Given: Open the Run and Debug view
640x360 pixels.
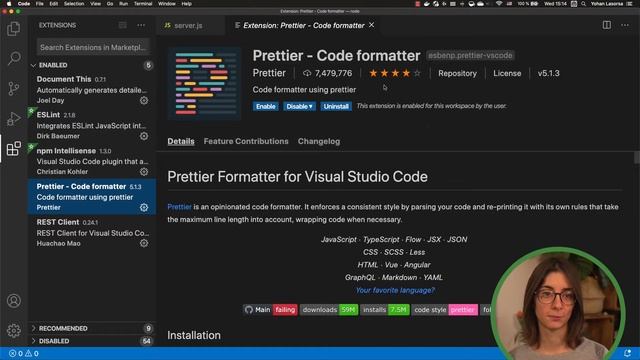Looking at the screenshot, I should click(x=13, y=118).
